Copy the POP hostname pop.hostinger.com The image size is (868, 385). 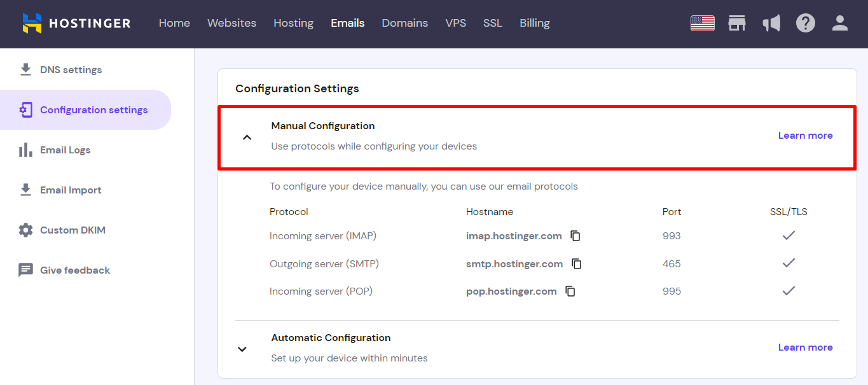pos(570,291)
